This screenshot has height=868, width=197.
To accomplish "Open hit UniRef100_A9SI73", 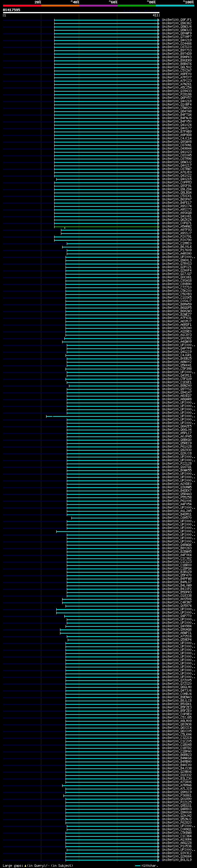I will pyautogui.click(x=177, y=209).
